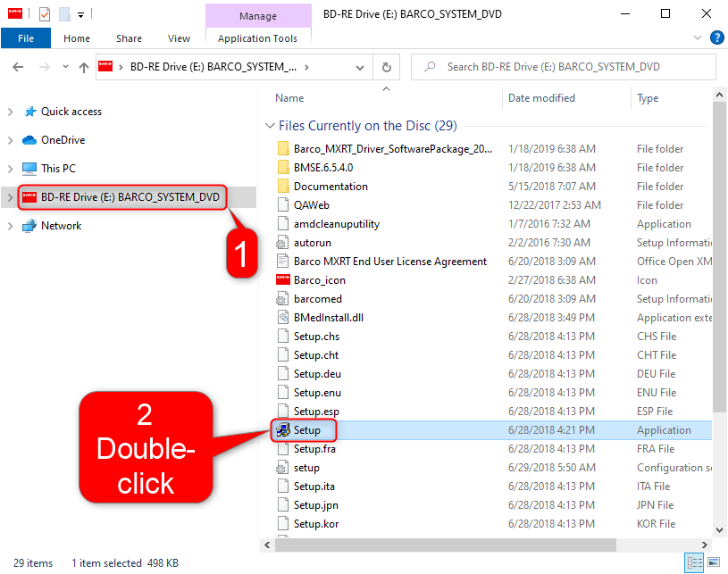Go up one folder level
Image resolution: width=728 pixels, height=574 pixels.
point(84,68)
